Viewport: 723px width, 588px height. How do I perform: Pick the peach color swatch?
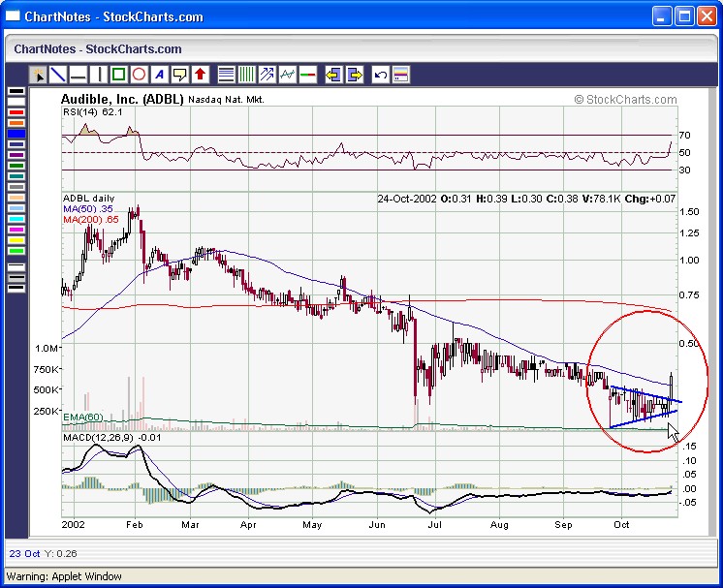click(x=16, y=198)
